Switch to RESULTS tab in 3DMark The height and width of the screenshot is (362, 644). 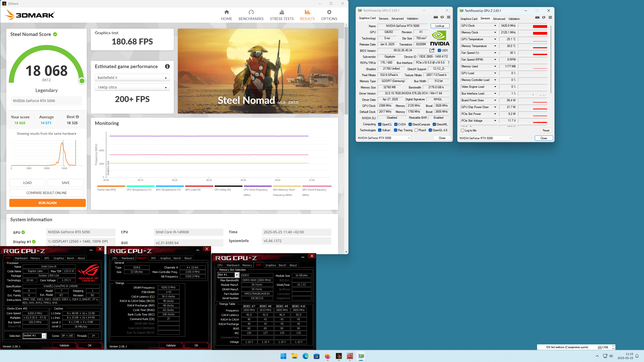pos(307,15)
